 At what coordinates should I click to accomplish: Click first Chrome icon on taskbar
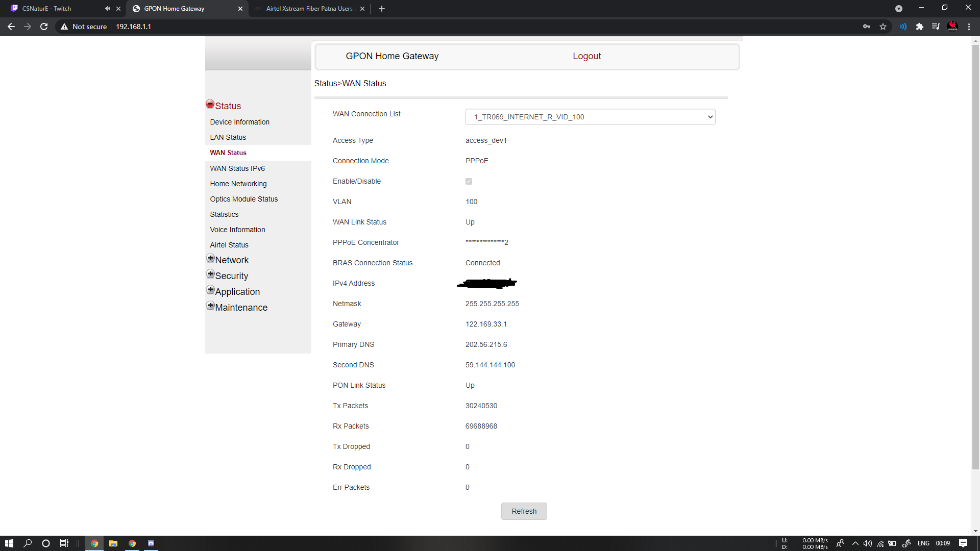coord(94,543)
